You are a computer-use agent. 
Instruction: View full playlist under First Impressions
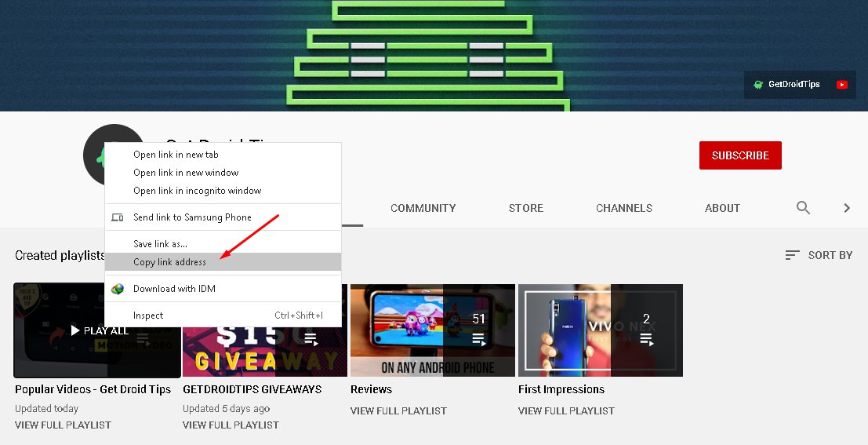point(566,410)
